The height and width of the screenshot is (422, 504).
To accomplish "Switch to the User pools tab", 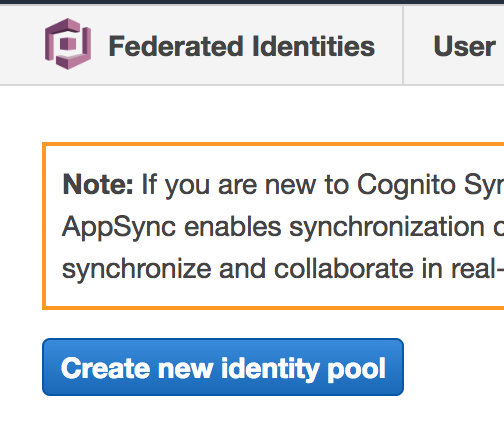I will (x=464, y=46).
